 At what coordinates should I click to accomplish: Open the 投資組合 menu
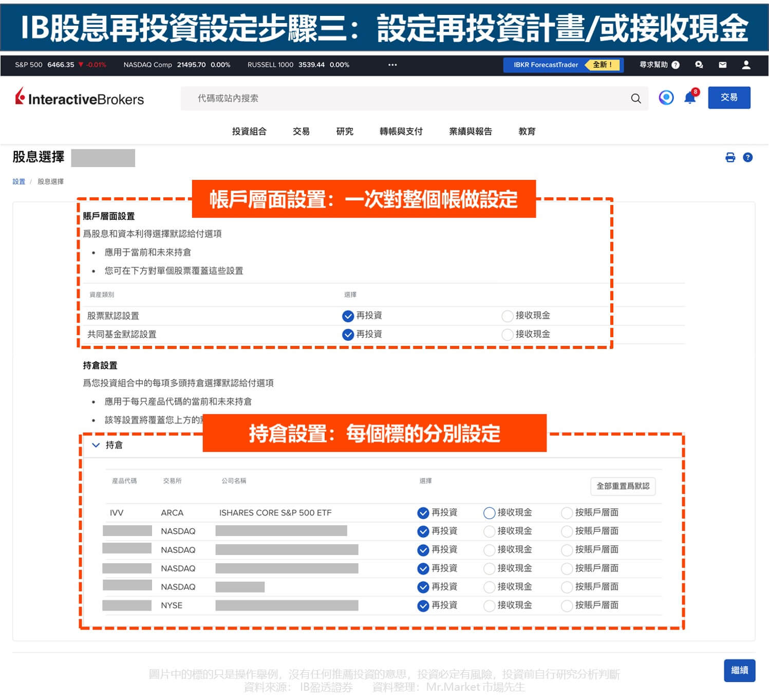[x=249, y=132]
